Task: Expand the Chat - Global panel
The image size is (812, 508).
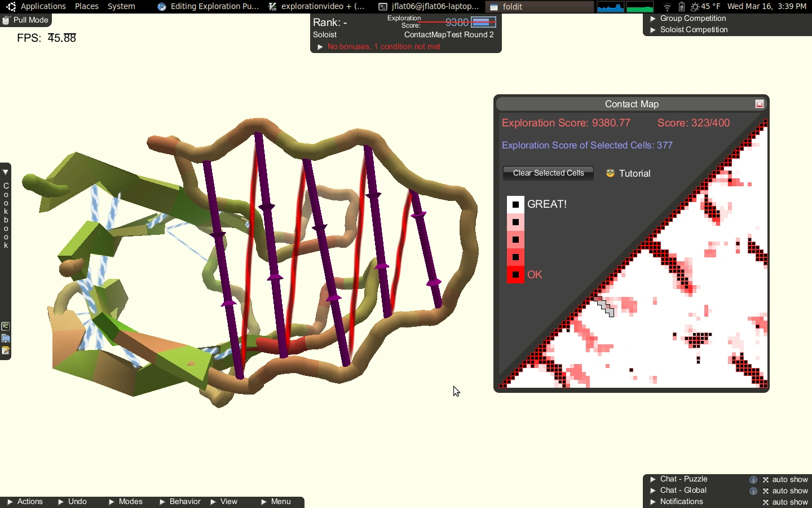Action: coord(653,491)
